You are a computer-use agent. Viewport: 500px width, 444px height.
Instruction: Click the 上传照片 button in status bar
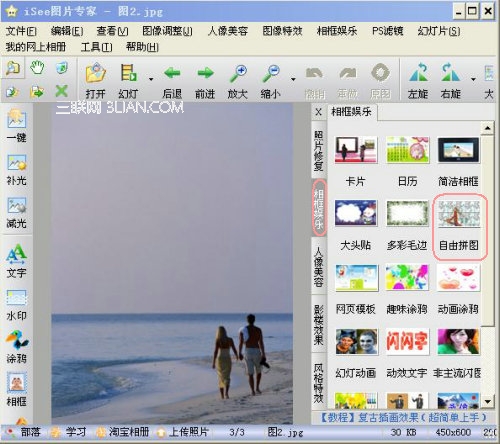[x=183, y=432]
